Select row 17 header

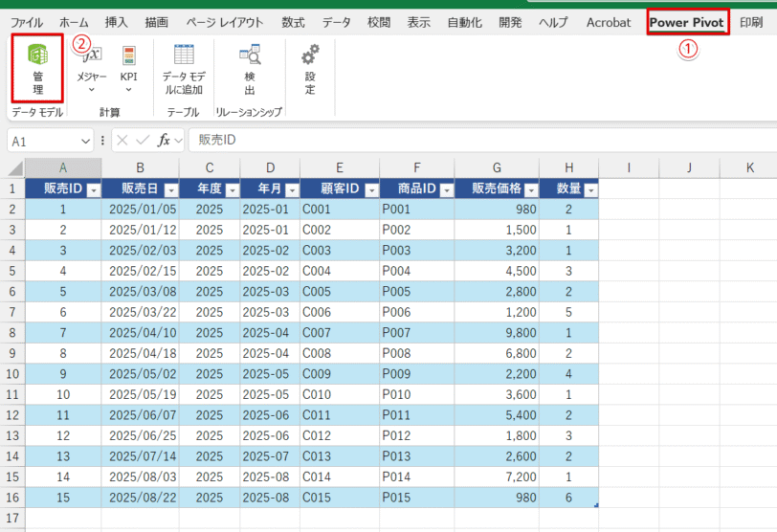[x=12, y=519]
